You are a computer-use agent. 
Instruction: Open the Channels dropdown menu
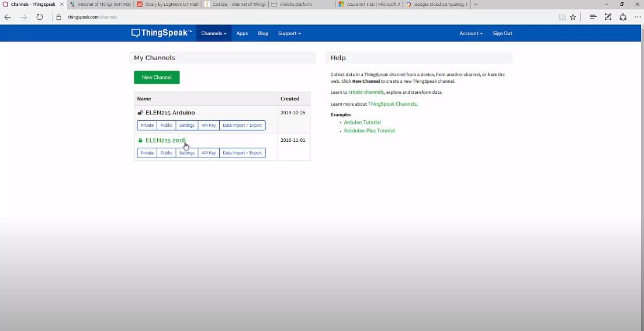coord(213,33)
